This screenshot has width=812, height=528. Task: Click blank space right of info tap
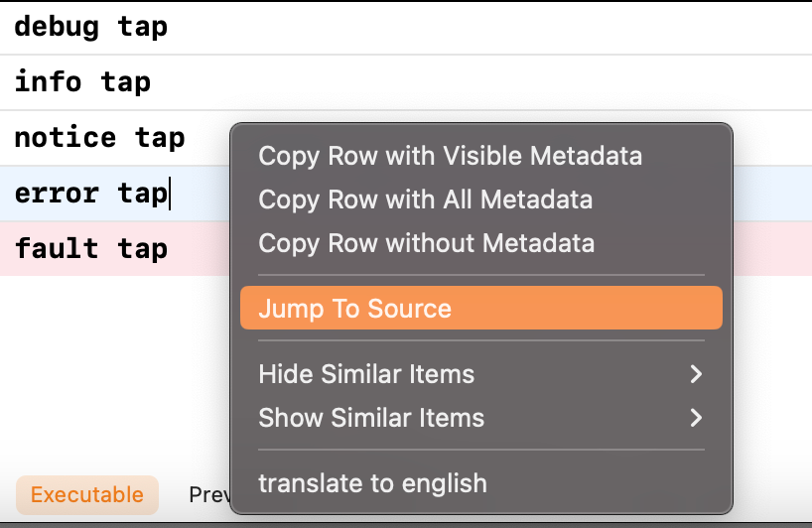[496, 81]
